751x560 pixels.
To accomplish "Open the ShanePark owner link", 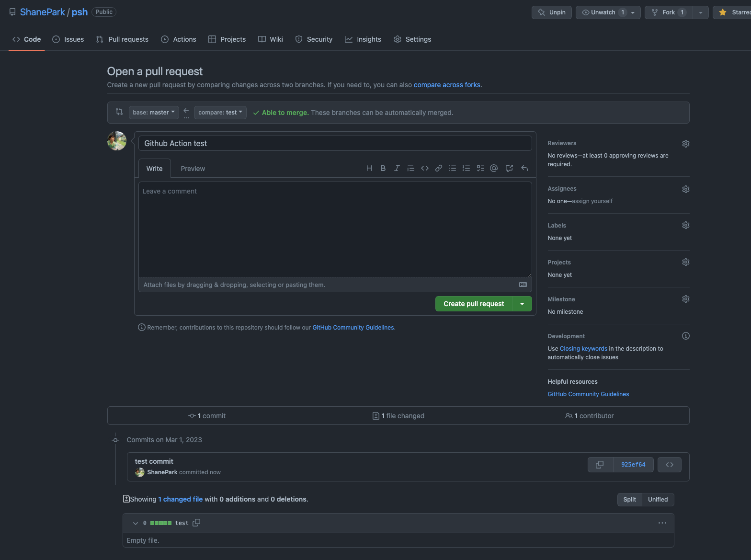I will (42, 12).
